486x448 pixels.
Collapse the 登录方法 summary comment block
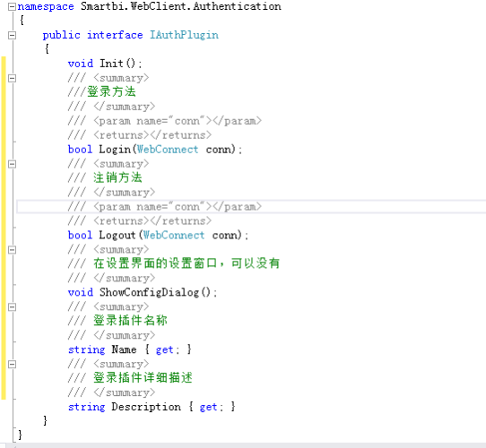tap(12, 78)
